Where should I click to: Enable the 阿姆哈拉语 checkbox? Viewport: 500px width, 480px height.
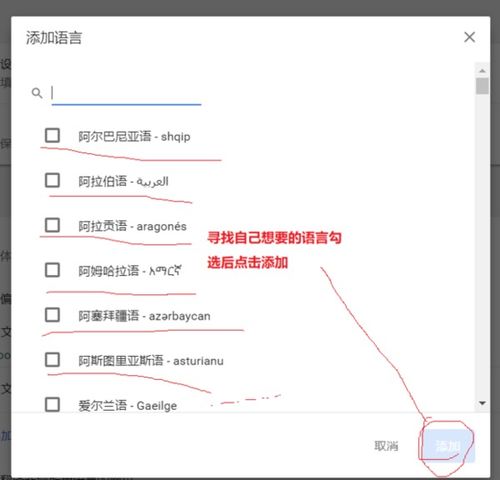click(52, 270)
